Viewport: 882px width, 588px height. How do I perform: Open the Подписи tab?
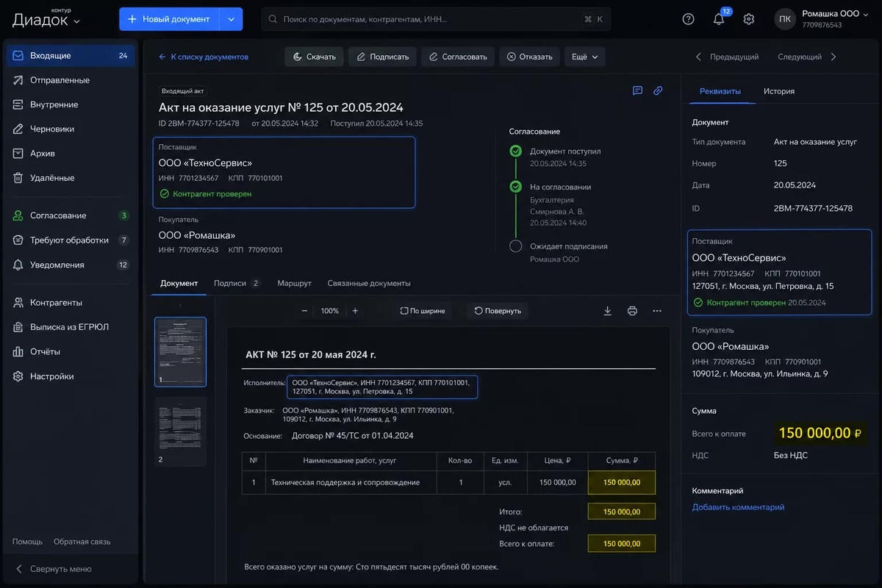[x=237, y=283]
